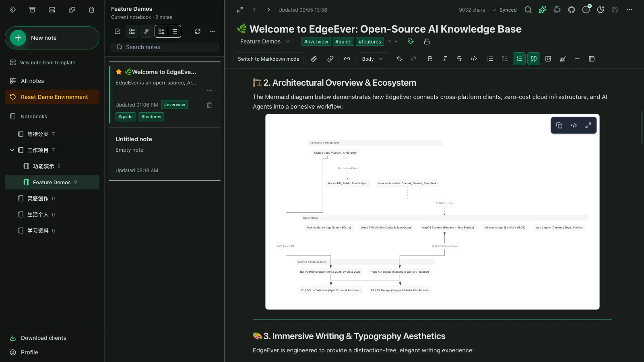Collapse the 工作项目 notebook chevron

[12, 150]
